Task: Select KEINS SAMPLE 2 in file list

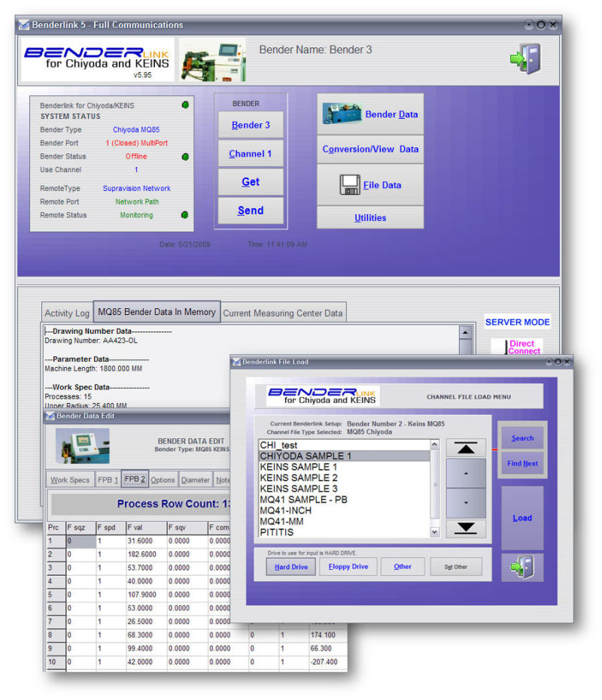Action: coord(299,477)
